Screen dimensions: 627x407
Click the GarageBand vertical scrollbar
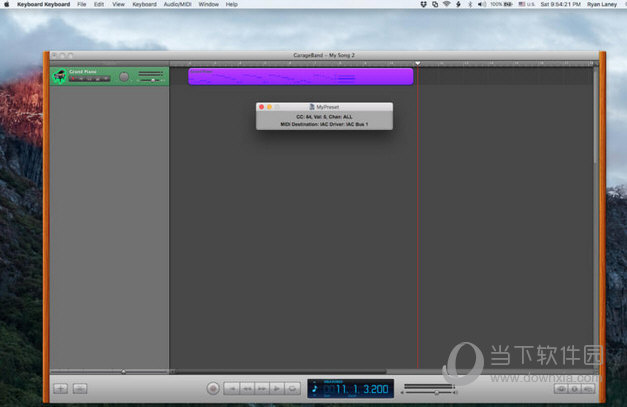click(596, 115)
